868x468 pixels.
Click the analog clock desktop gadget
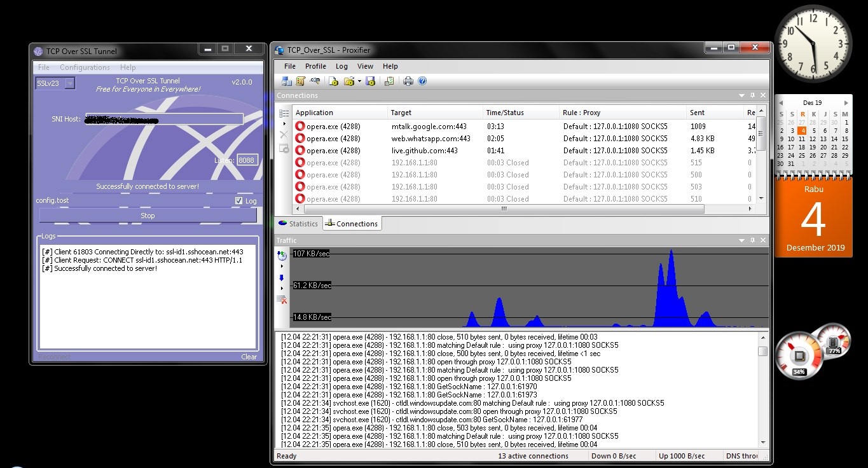813,44
